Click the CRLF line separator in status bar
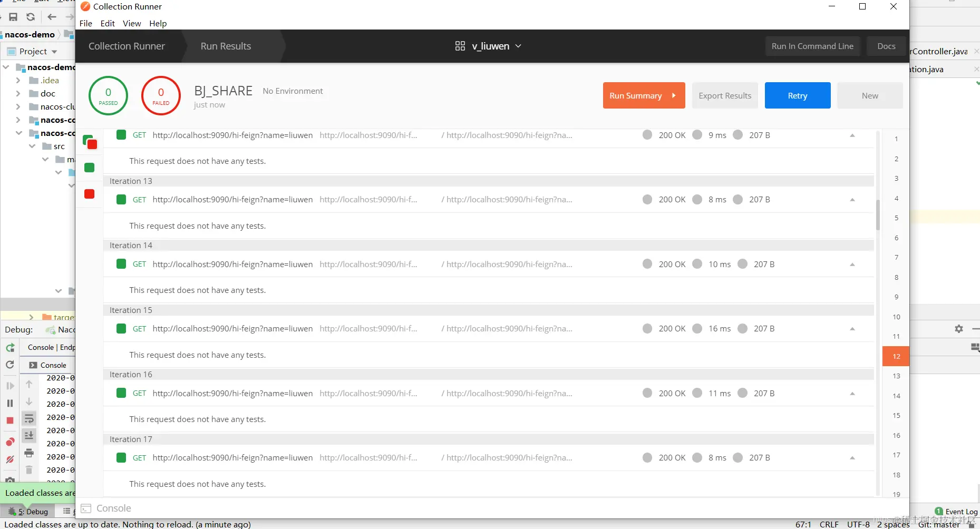This screenshot has height=529, width=980. click(x=829, y=524)
